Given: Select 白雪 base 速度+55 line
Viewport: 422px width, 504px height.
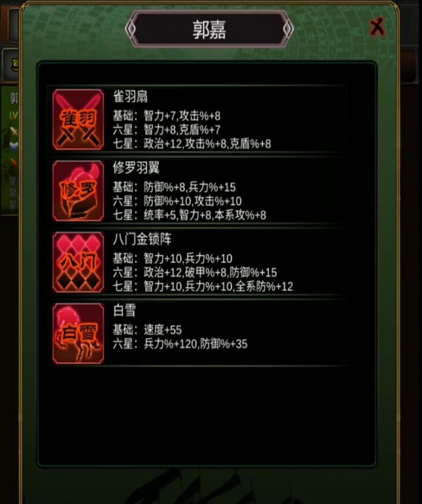Looking at the screenshot, I should pos(147,330).
